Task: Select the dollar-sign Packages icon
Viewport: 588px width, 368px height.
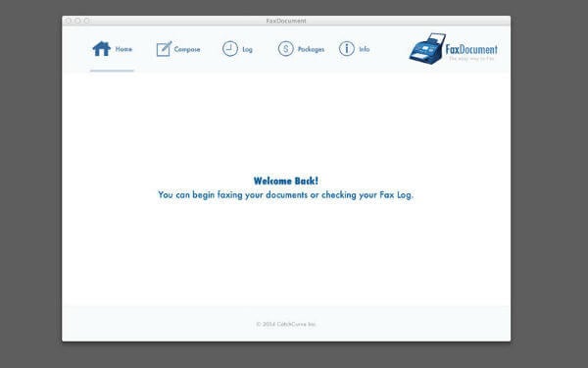Action: click(286, 49)
